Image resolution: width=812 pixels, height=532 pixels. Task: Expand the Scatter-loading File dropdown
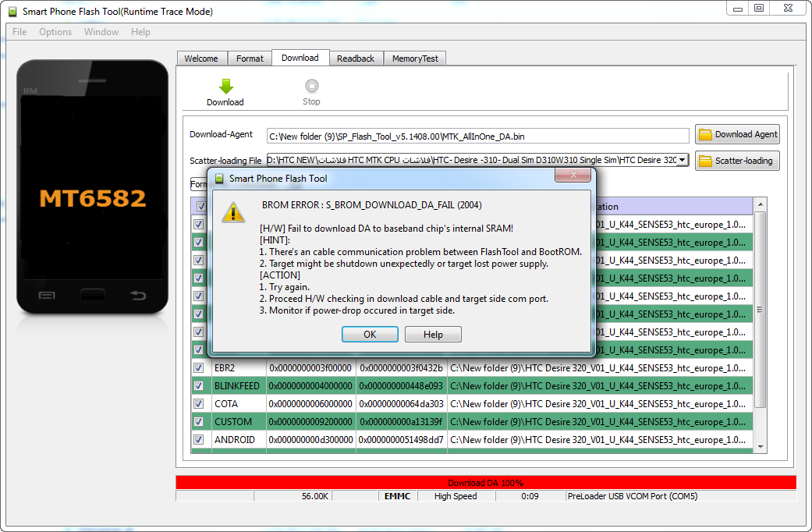tap(683, 160)
